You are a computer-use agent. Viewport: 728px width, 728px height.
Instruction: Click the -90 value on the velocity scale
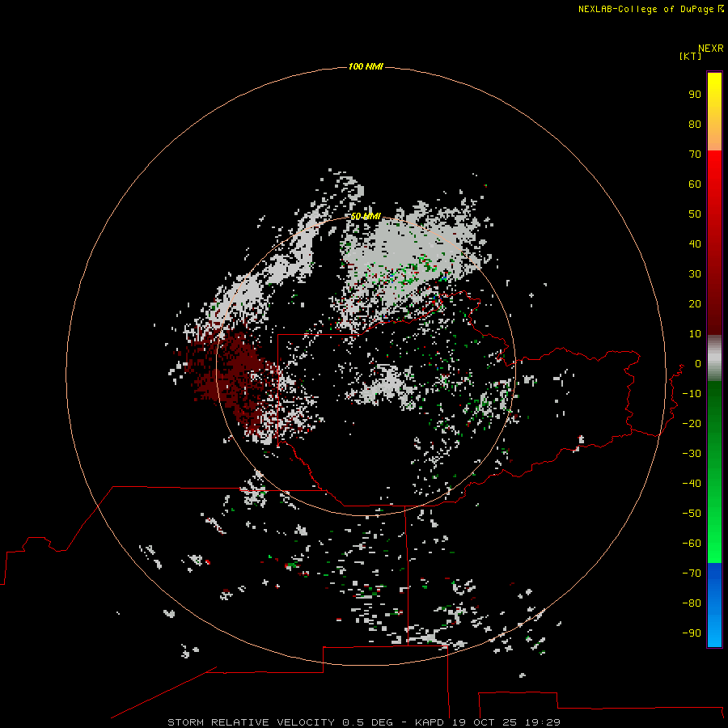692,633
